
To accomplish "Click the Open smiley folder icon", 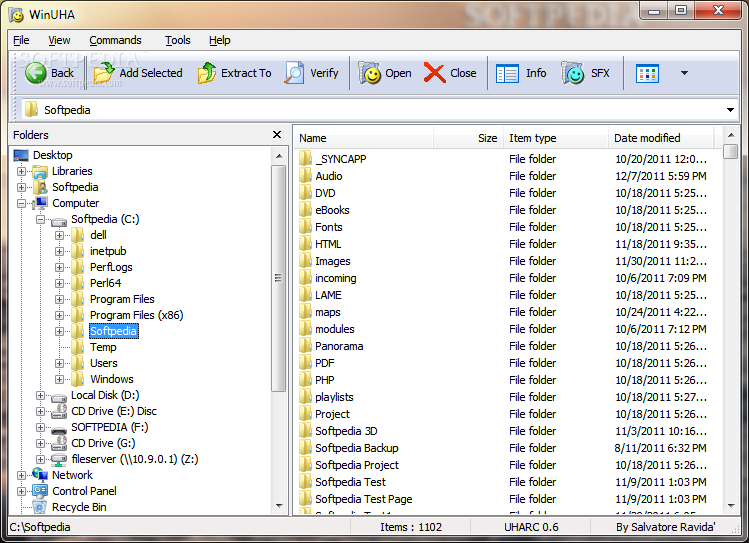I will 370,73.
